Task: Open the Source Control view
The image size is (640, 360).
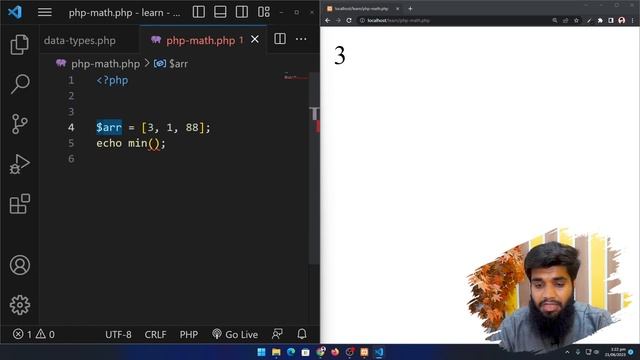Action: click(x=19, y=124)
